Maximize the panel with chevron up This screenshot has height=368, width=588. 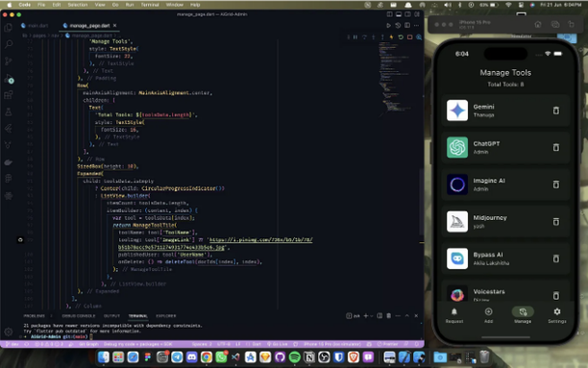point(406,316)
